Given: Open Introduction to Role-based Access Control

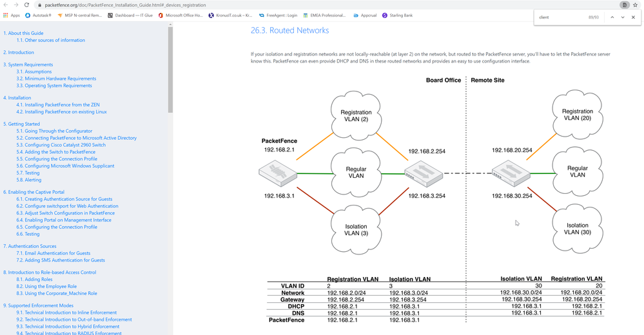Looking at the screenshot, I should tap(50, 273).
